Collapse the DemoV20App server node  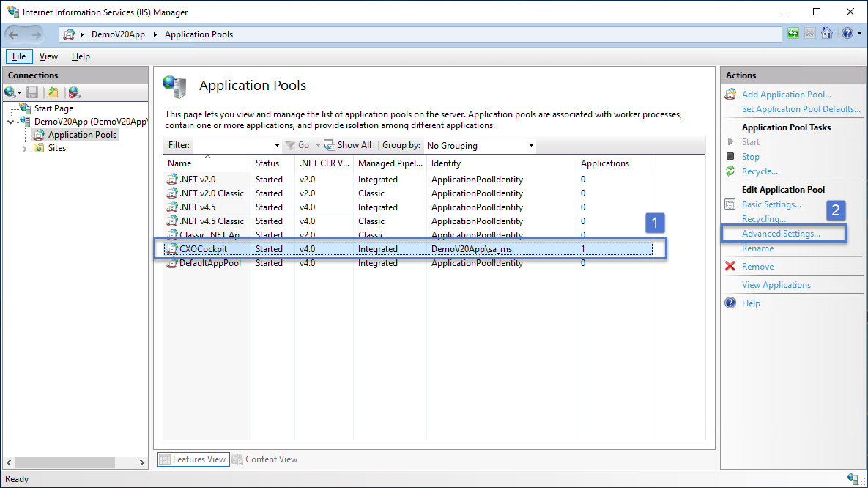click(10, 122)
